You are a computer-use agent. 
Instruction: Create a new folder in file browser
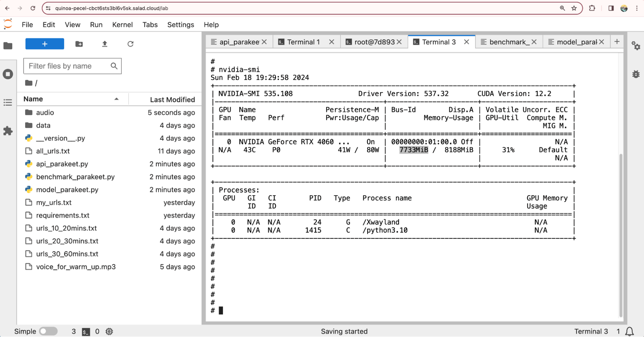(79, 44)
